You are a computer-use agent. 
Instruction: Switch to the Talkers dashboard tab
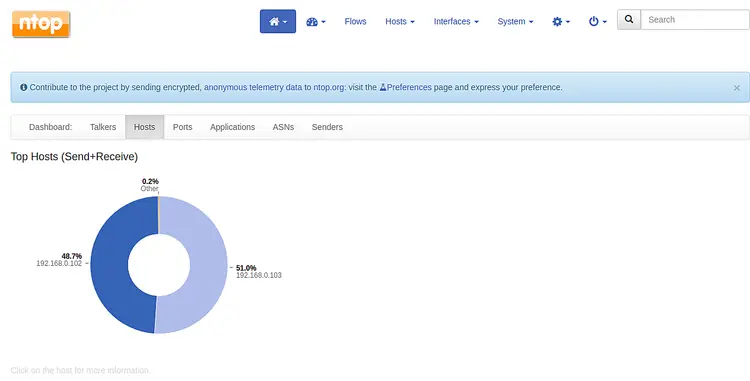coord(103,127)
